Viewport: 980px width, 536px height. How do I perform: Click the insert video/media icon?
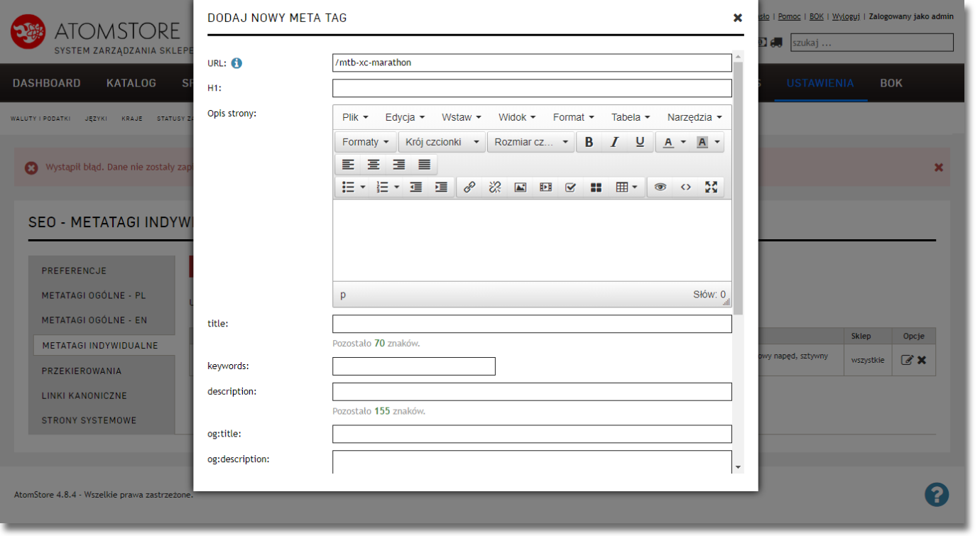545,187
